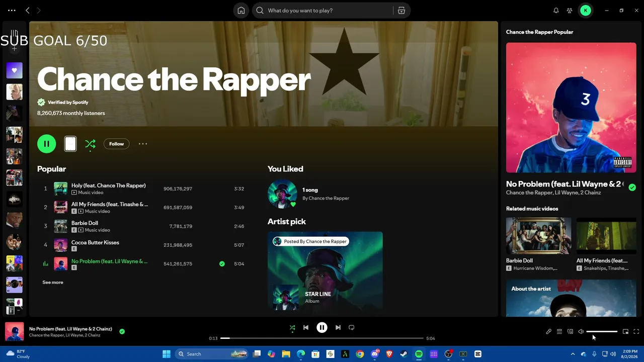Open the three-dot app menu in the top-left corner

[12, 11]
